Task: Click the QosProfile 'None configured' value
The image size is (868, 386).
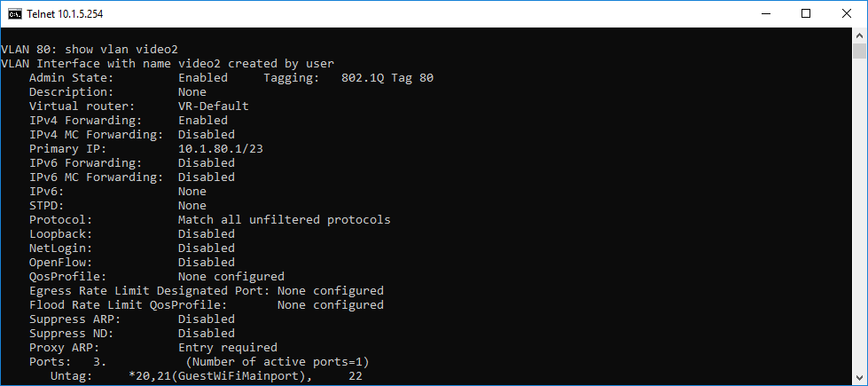Action: pos(231,276)
